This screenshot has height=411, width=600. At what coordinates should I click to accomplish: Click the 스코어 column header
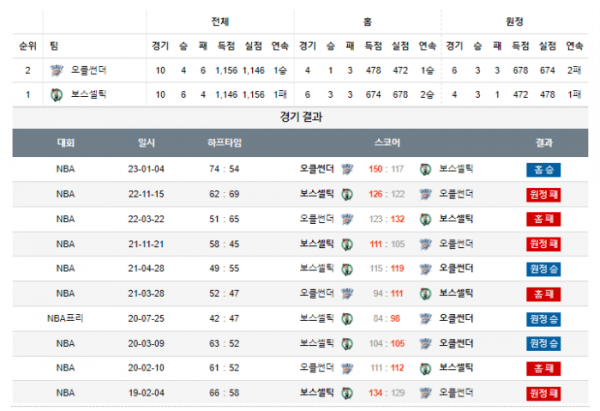click(387, 143)
